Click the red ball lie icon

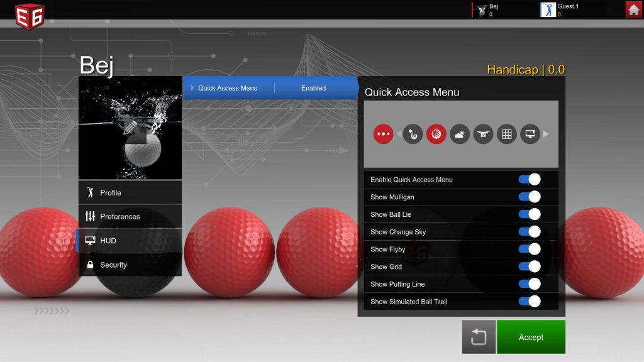tap(436, 134)
